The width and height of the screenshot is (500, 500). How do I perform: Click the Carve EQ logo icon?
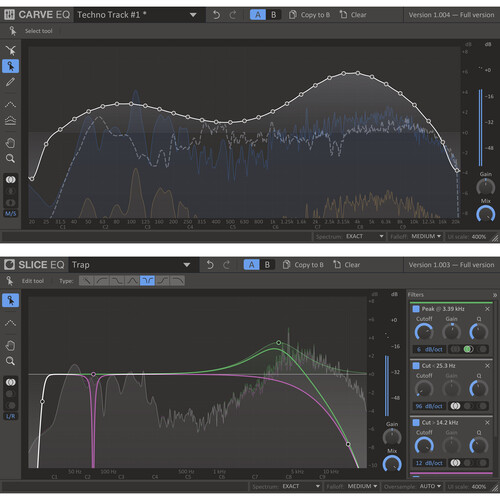click(x=9, y=15)
